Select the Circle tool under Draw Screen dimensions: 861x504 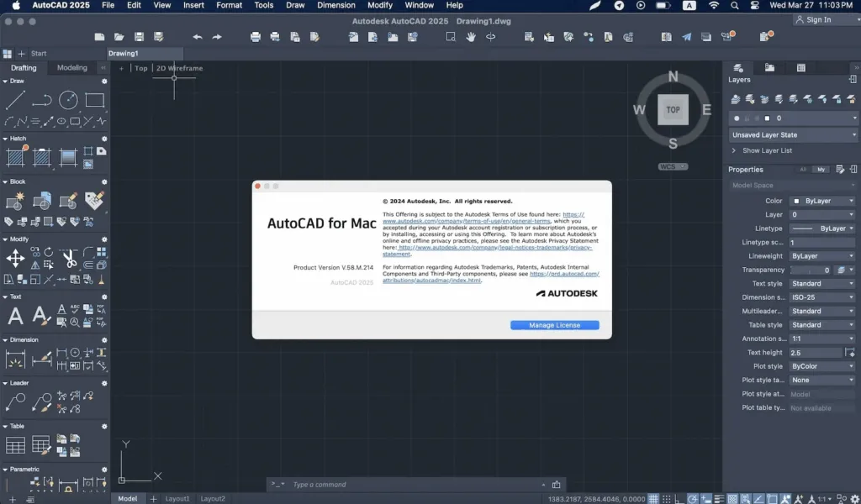67,99
